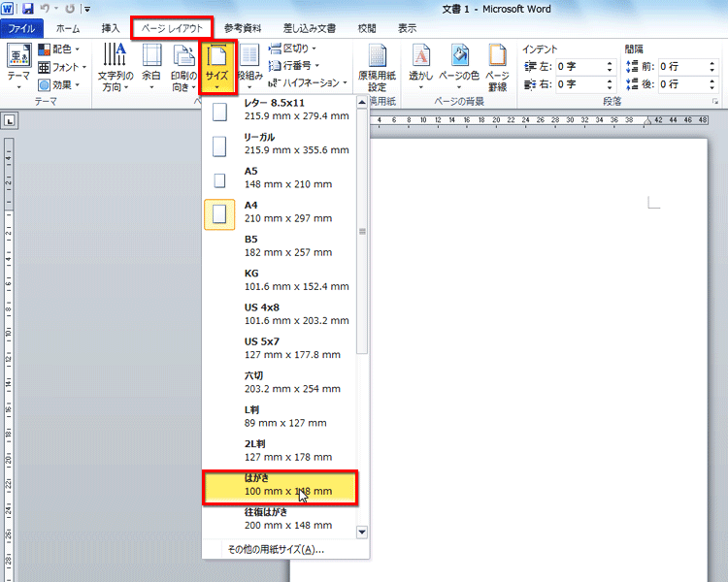Open the Themes (テーマ) gallery

pyautogui.click(x=19, y=66)
